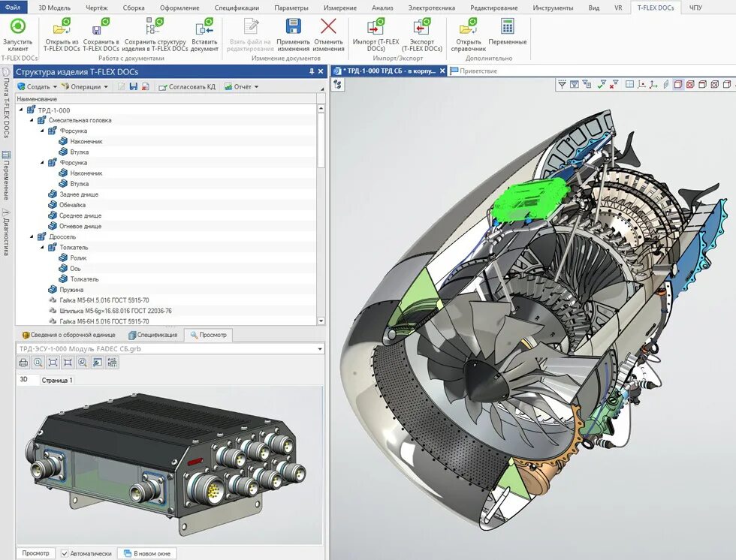The image size is (736, 560).
Task: Click the last icon in preview toolbar
Action: pos(113,362)
